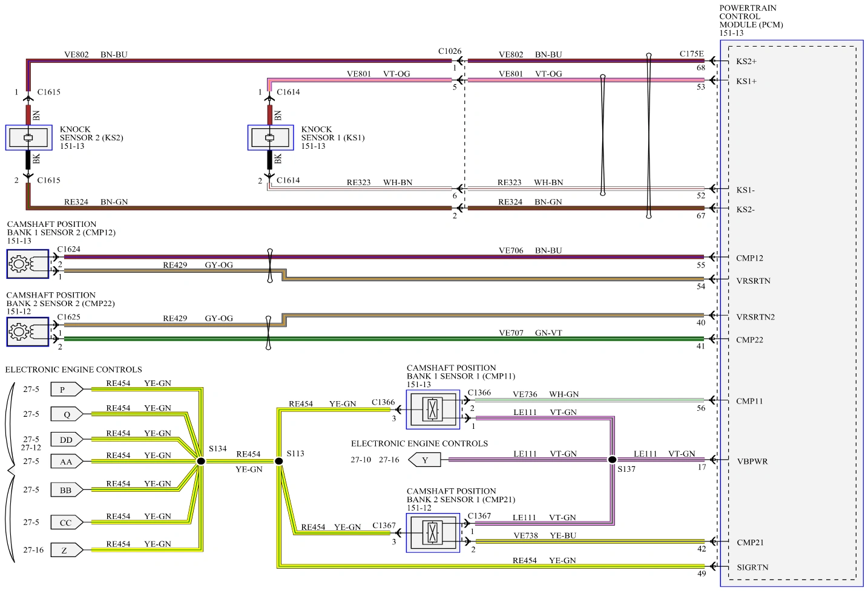Click the KS1- pin label

click(746, 191)
